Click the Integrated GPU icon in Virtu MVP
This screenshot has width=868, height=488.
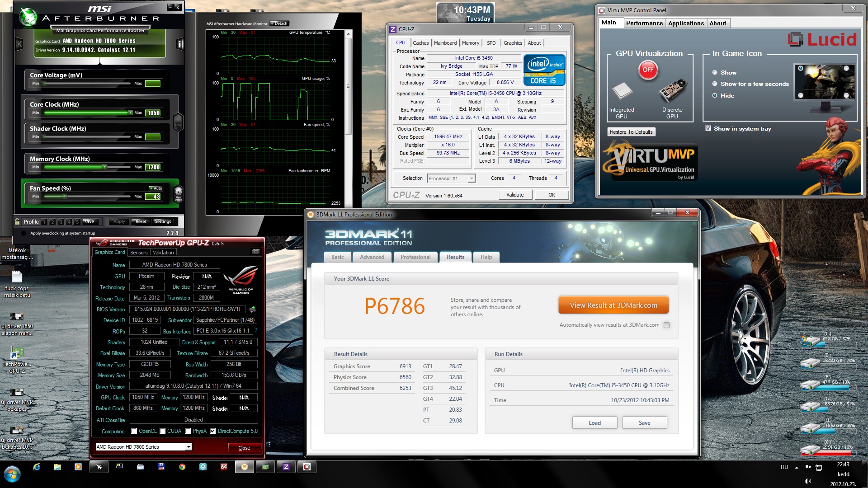pyautogui.click(x=622, y=92)
